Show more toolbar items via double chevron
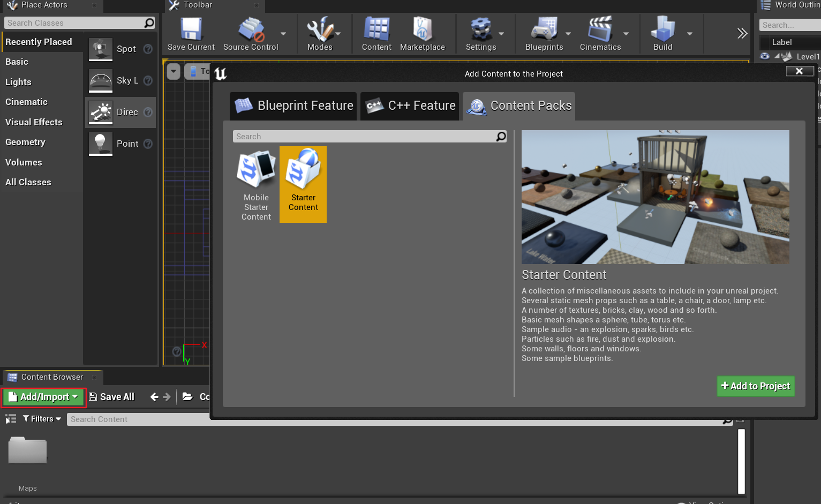 pyautogui.click(x=742, y=34)
